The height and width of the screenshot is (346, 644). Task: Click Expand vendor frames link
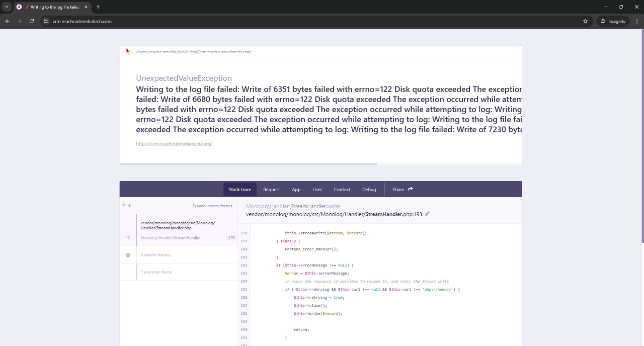(212, 206)
